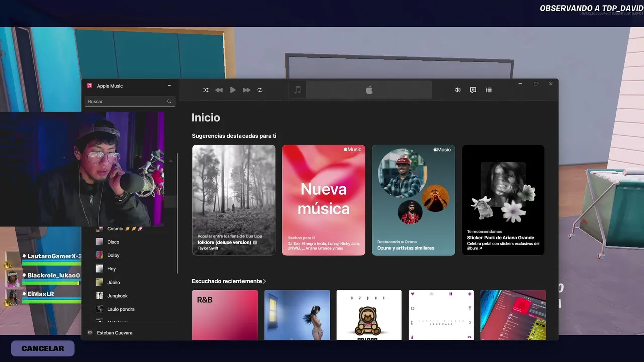Open the volume control
Viewport: 644px width, 362px height.
(x=458, y=90)
